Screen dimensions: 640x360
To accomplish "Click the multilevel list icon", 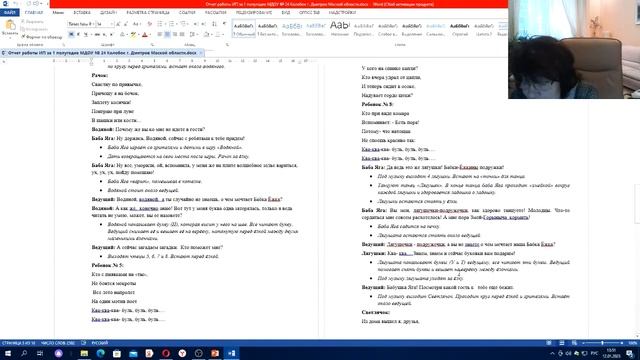I will tap(184, 24).
